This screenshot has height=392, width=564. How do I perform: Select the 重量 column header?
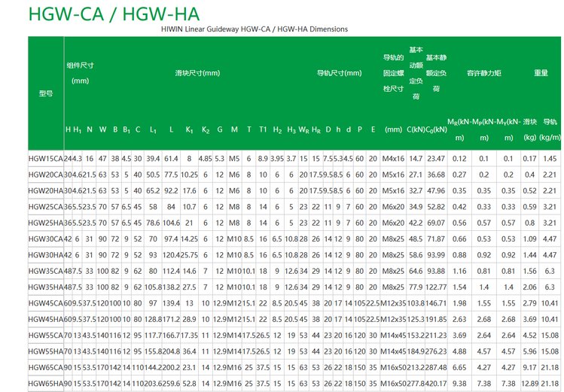point(541,73)
